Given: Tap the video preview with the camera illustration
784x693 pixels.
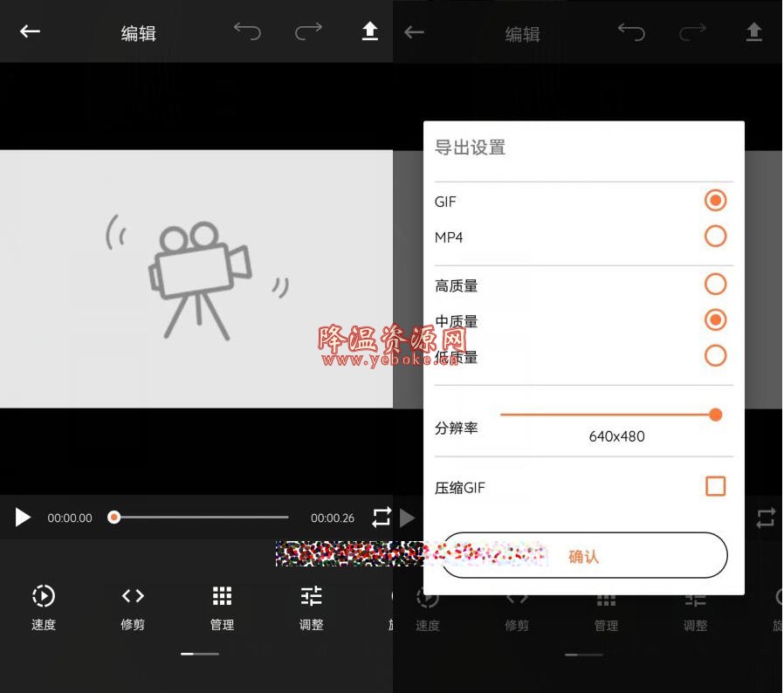Looking at the screenshot, I should 196,279.
